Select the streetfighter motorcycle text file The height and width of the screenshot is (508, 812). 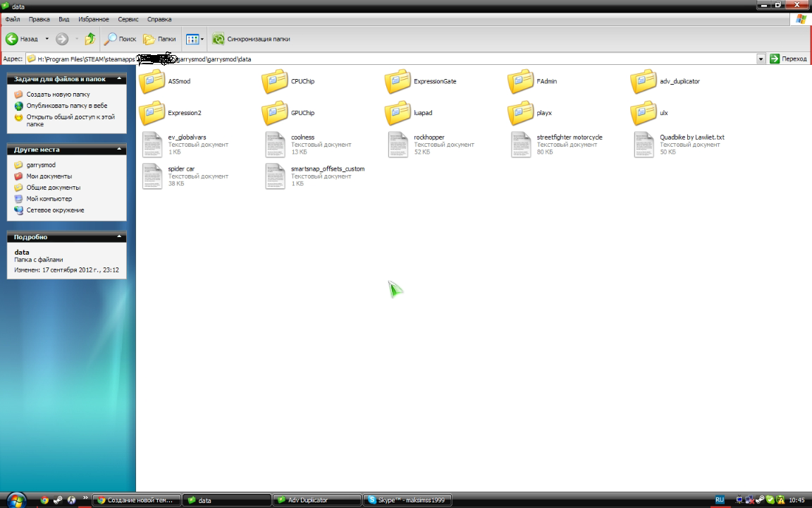[557, 144]
